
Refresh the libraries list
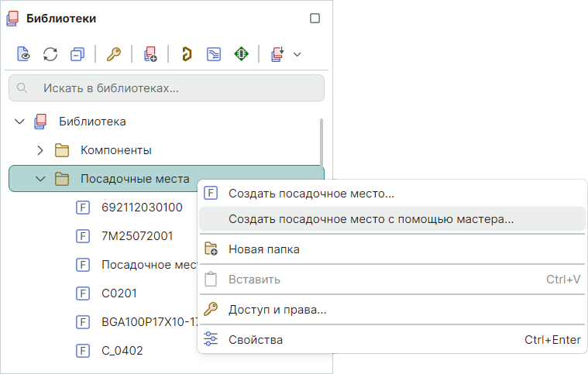50,54
